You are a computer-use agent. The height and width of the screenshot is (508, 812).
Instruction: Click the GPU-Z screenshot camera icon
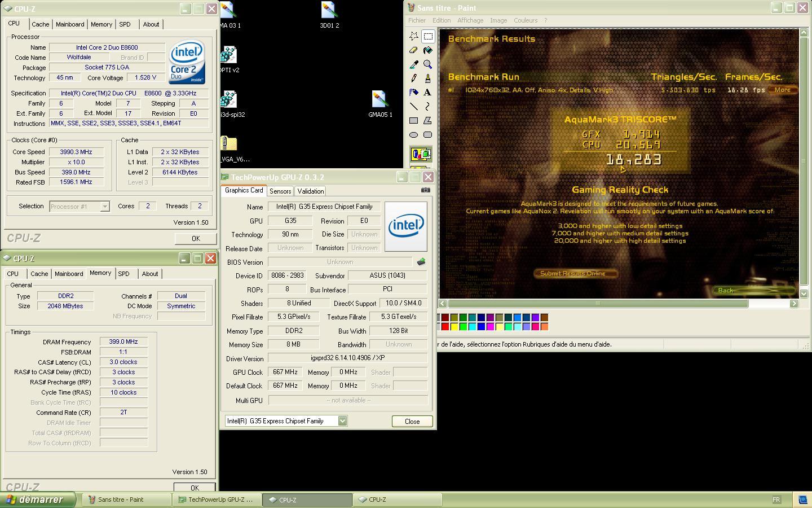click(426, 190)
